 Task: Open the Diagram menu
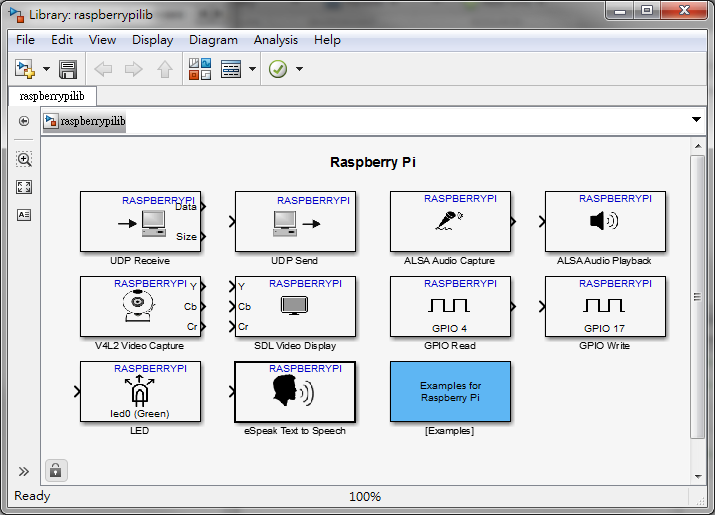point(213,40)
